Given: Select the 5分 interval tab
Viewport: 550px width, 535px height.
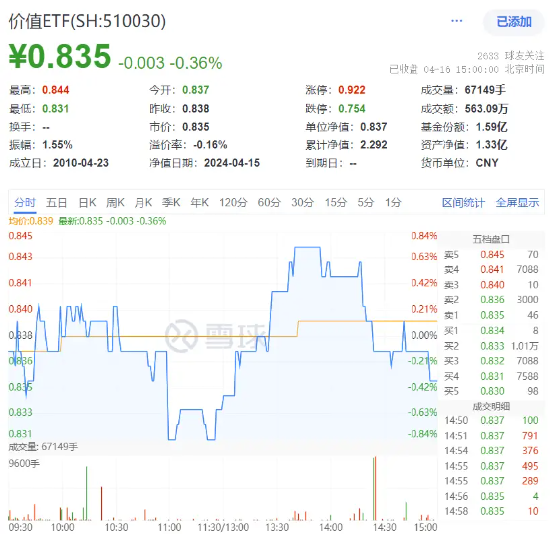Looking at the screenshot, I should (366, 202).
